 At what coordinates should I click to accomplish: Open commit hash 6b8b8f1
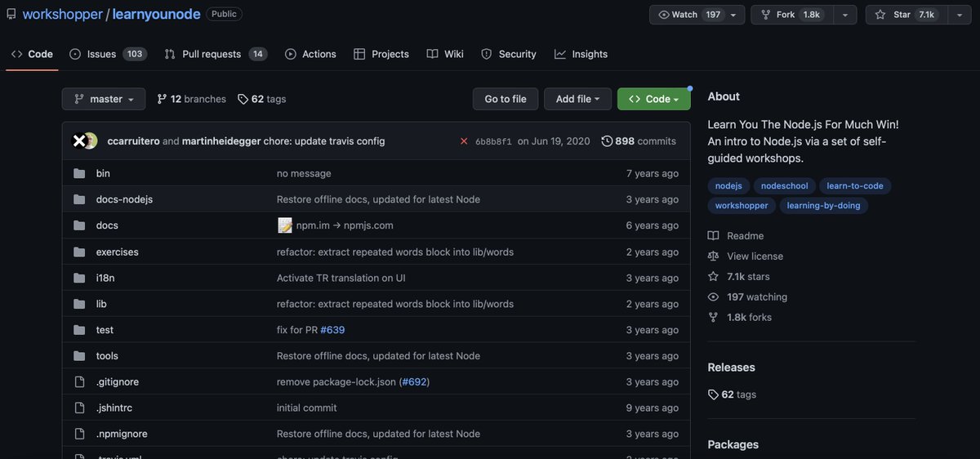[x=493, y=141]
